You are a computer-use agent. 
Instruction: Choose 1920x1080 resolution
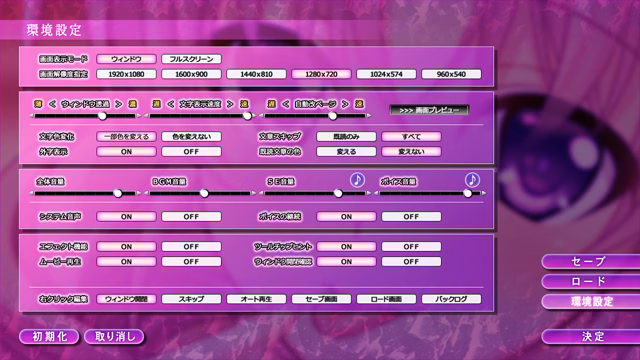point(126,74)
